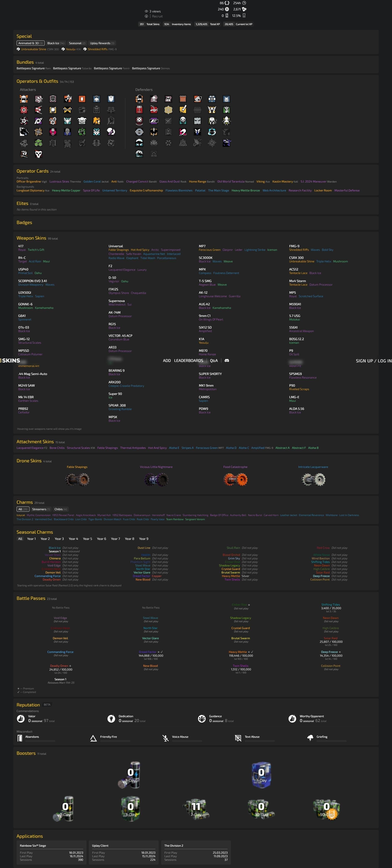392x868 pixels.
Task: Click the Abandons misconduct progress bar
Action: point(40,741)
